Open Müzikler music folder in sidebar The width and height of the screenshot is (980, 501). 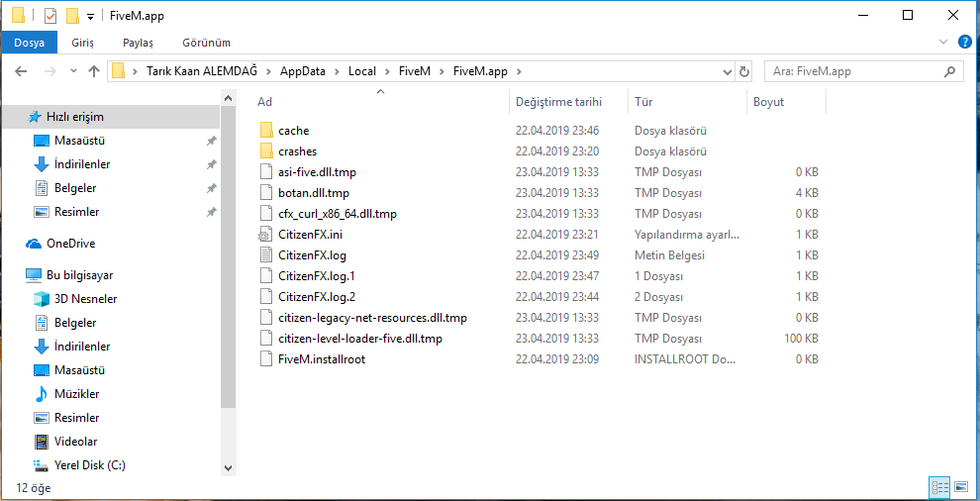[x=75, y=394]
